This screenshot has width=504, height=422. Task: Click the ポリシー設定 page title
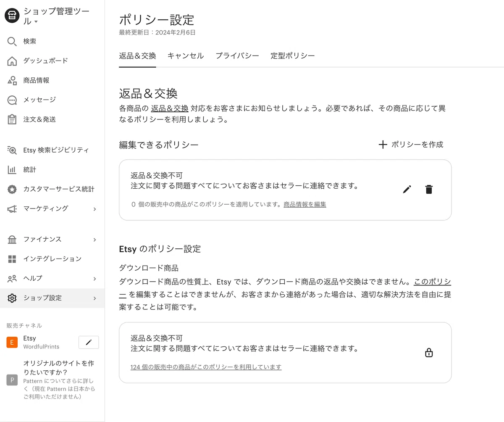[x=157, y=19]
